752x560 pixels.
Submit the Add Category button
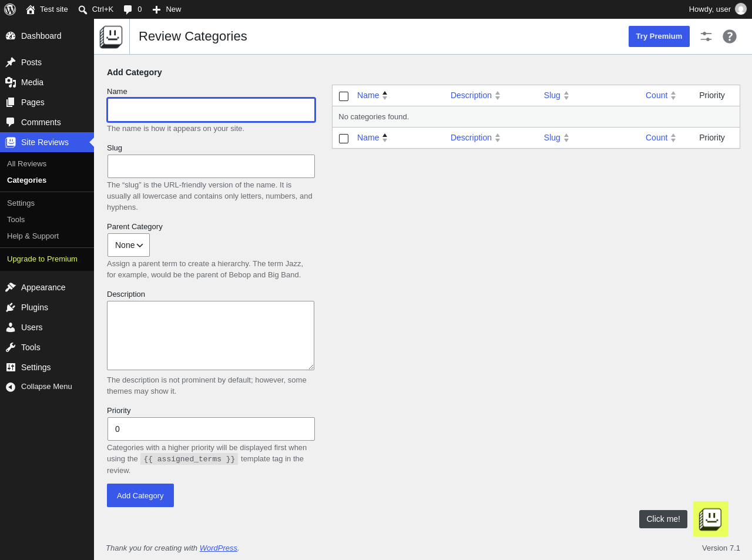tap(140, 495)
